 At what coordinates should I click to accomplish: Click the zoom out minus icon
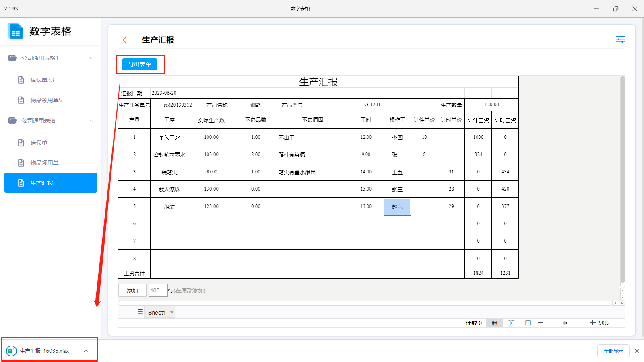coord(541,323)
